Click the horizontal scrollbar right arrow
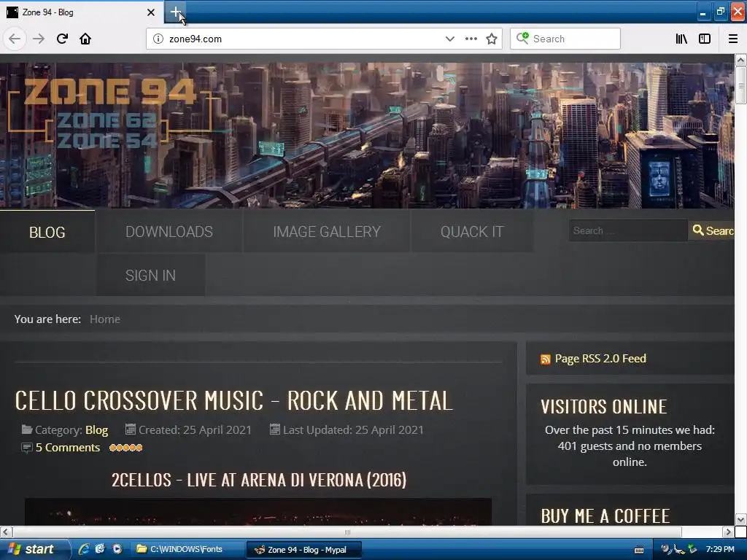Image resolution: width=747 pixels, height=560 pixels. pos(728,532)
